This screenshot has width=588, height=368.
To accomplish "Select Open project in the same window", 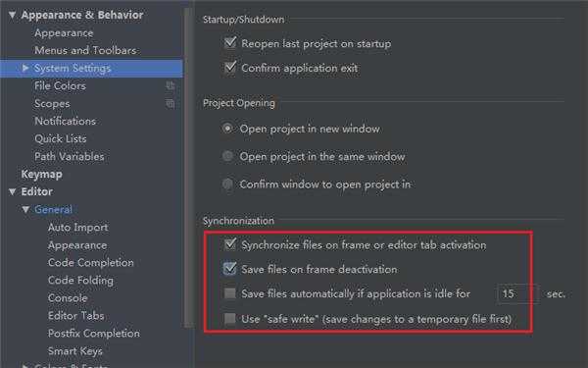I will pos(227,156).
